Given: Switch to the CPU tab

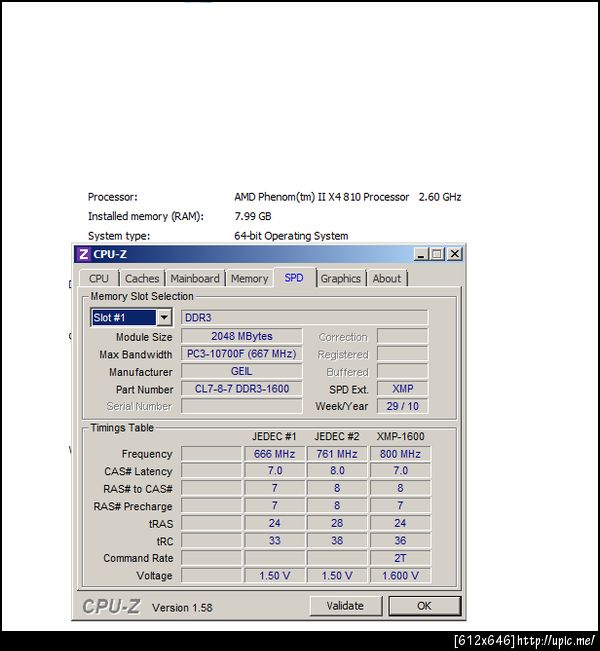Looking at the screenshot, I should pyautogui.click(x=98, y=279).
